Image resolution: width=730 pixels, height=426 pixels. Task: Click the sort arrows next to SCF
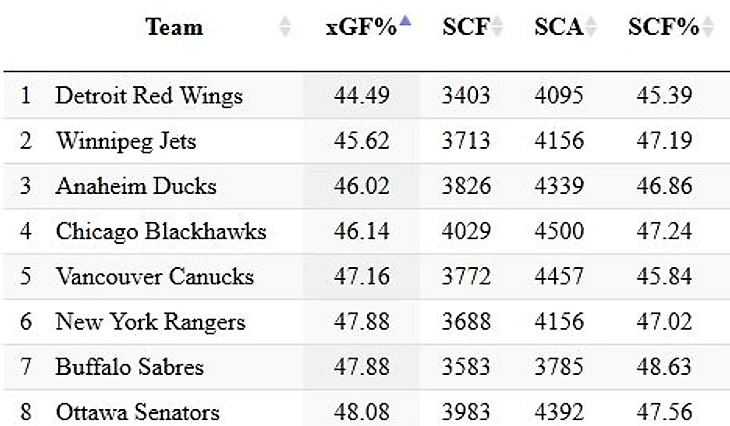497,28
